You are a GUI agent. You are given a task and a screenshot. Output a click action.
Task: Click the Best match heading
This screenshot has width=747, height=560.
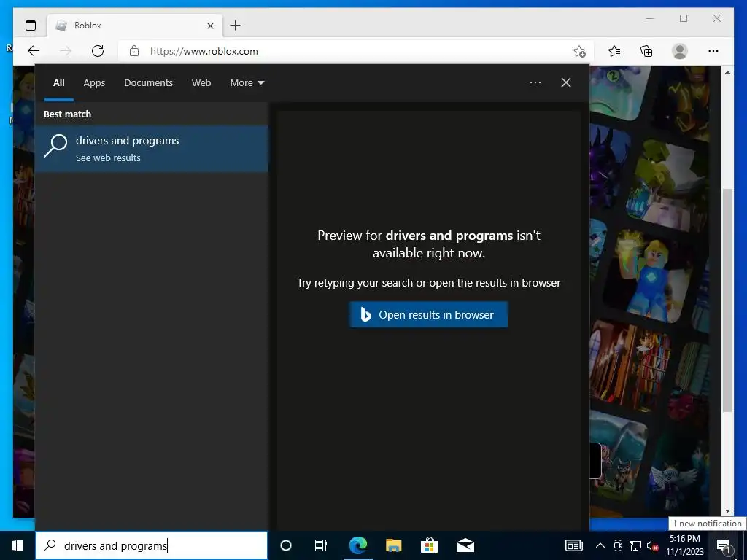coord(67,114)
